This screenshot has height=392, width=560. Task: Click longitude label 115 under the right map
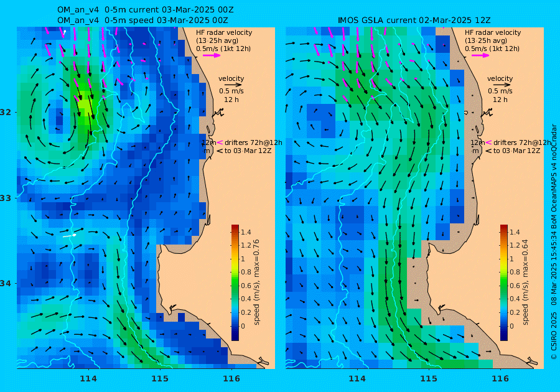429,379
